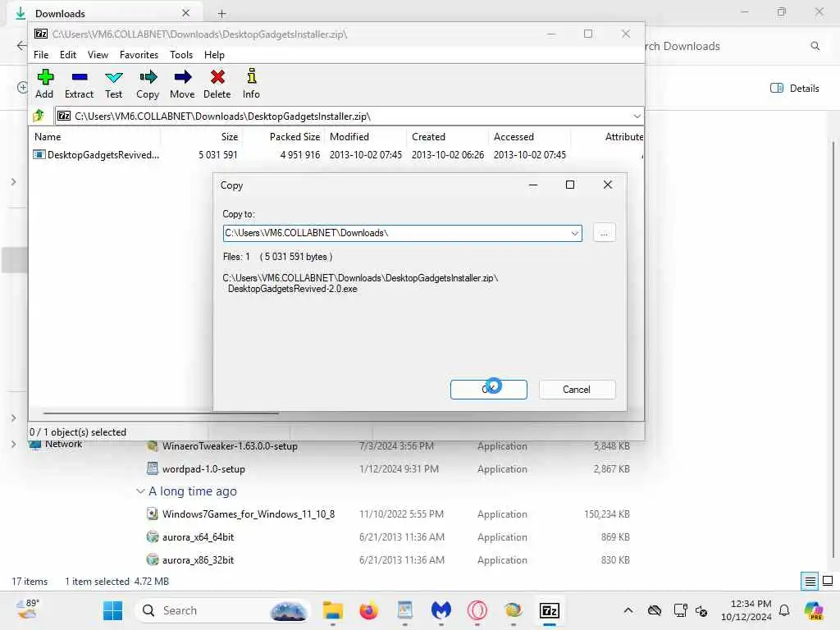Go back in Explorer navigation
This screenshot has width=840, height=630.
21,46
